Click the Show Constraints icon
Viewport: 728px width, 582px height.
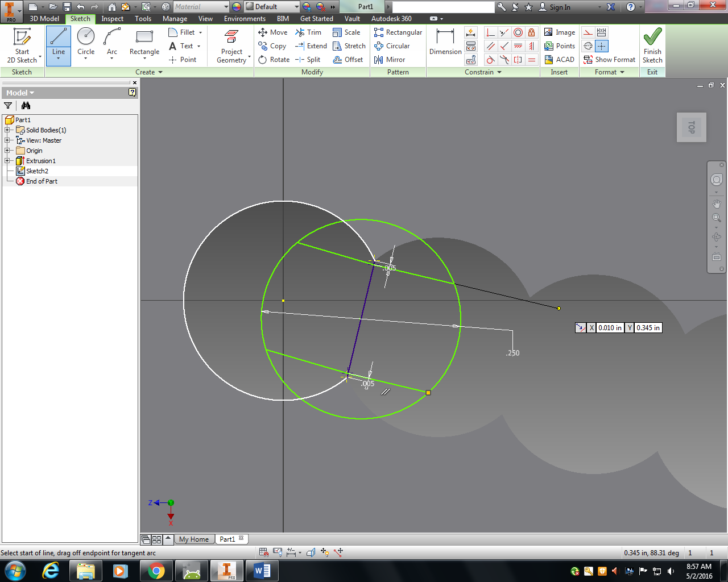click(x=471, y=46)
